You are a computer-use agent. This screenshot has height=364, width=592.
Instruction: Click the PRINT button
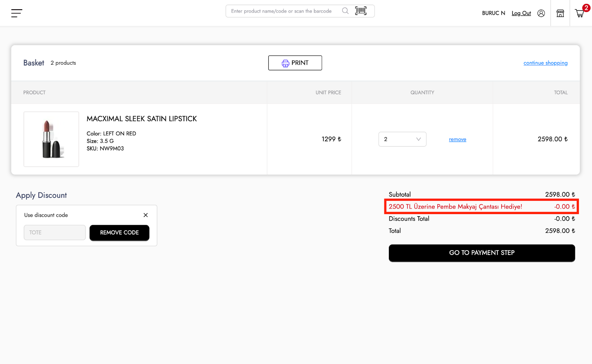tap(295, 63)
